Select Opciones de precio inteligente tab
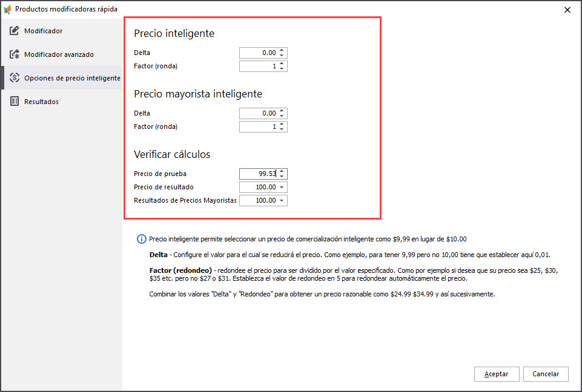 click(62, 78)
